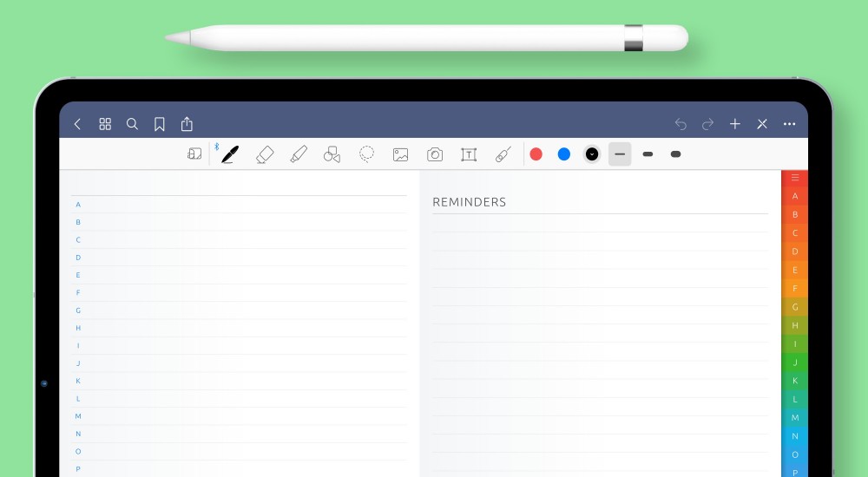868x477 pixels.
Task: Click the REMINDERS heading
Action: [469, 202]
